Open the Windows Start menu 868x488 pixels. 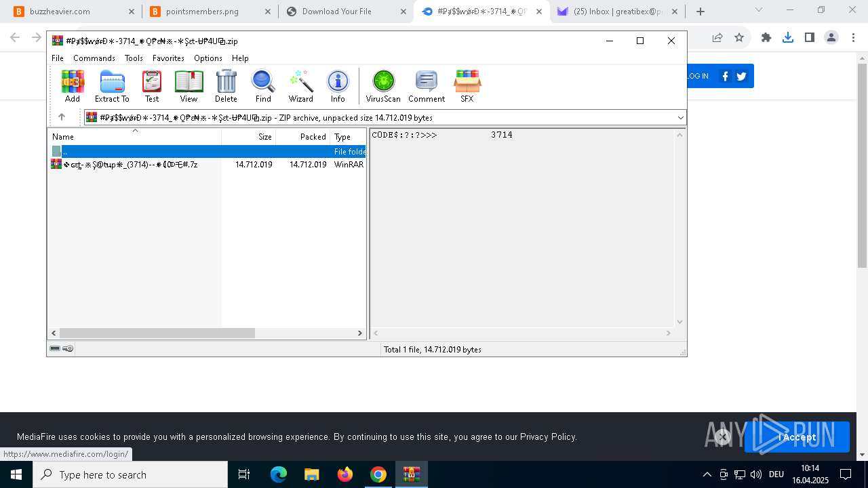tap(16, 474)
